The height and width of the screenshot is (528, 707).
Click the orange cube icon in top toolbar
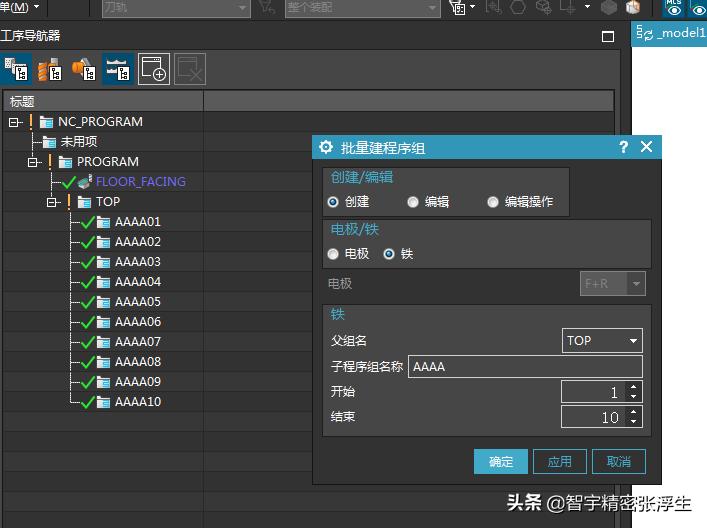(x=633, y=7)
